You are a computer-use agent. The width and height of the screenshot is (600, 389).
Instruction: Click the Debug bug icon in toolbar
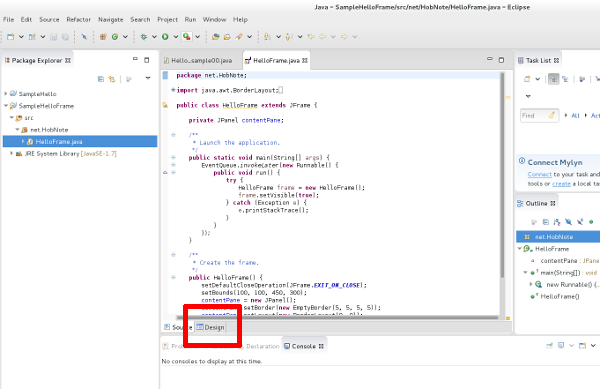144,37
